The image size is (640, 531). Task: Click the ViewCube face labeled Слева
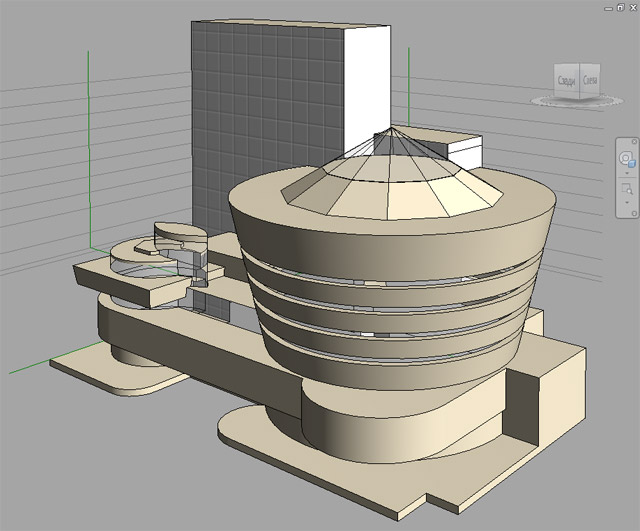[590, 80]
